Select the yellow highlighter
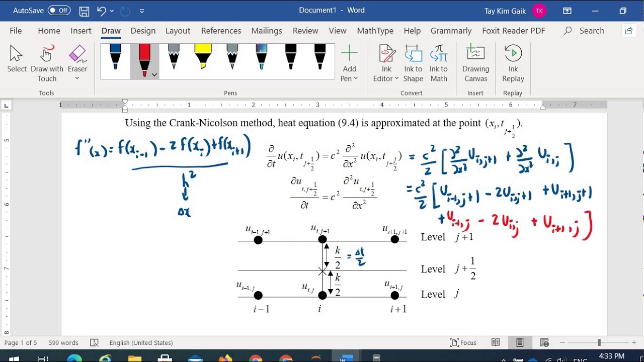 [x=203, y=56]
